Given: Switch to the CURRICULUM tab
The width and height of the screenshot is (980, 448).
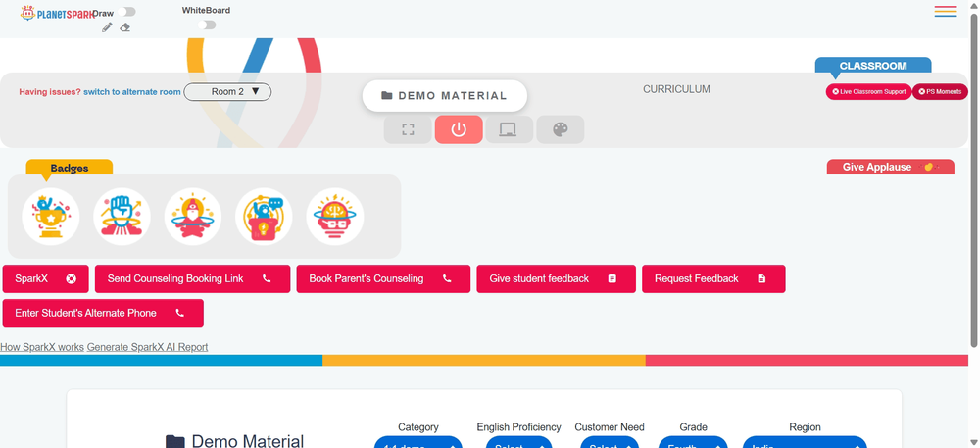Looking at the screenshot, I should (676, 89).
